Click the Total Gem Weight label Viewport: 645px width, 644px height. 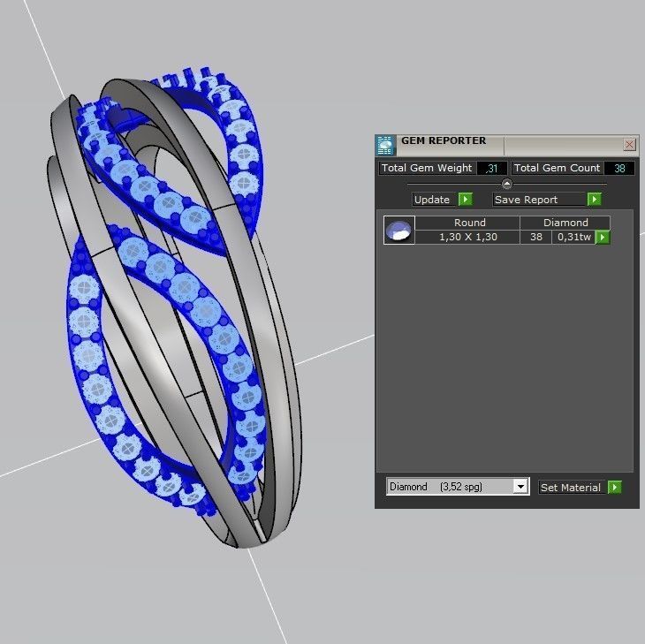(428, 168)
